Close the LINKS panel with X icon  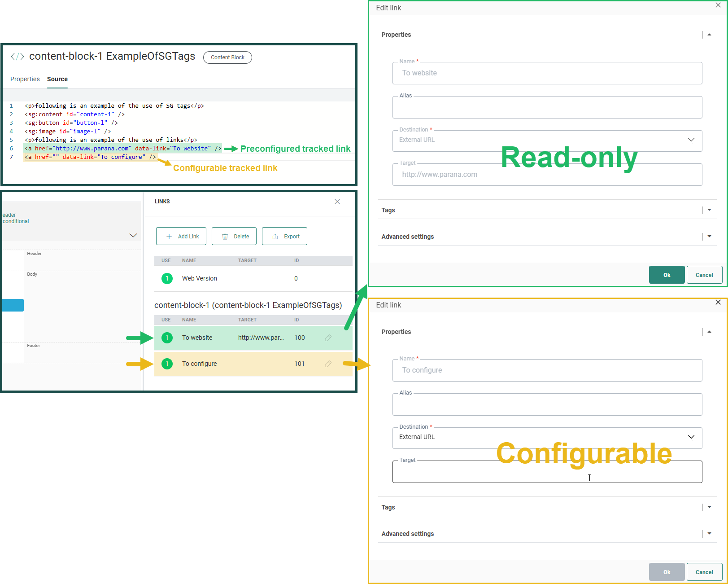(337, 202)
